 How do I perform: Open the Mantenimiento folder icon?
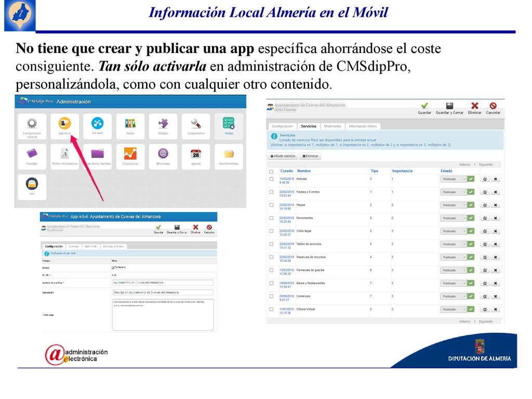click(229, 156)
